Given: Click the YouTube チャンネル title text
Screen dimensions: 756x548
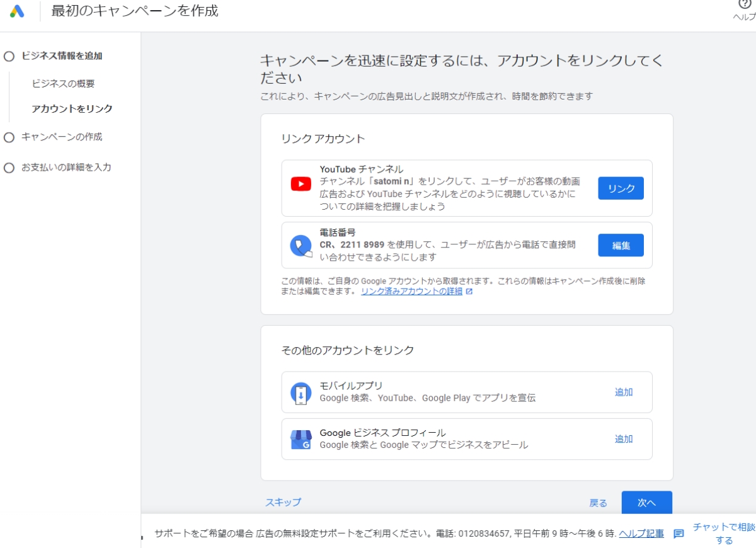Looking at the screenshot, I should [362, 169].
